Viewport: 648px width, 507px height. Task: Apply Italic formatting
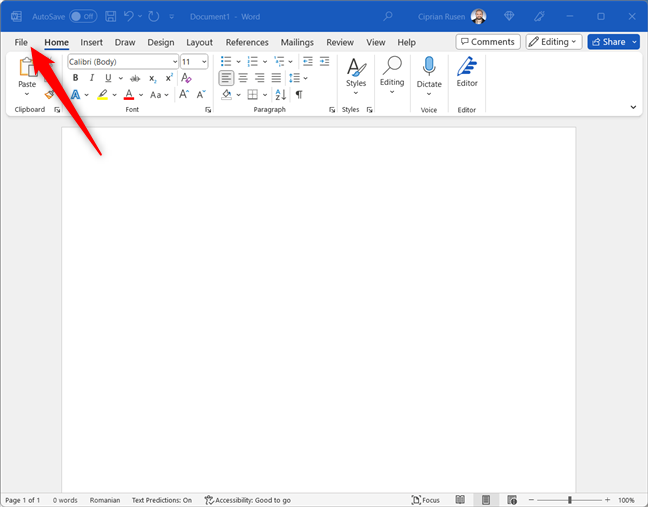pos(92,78)
